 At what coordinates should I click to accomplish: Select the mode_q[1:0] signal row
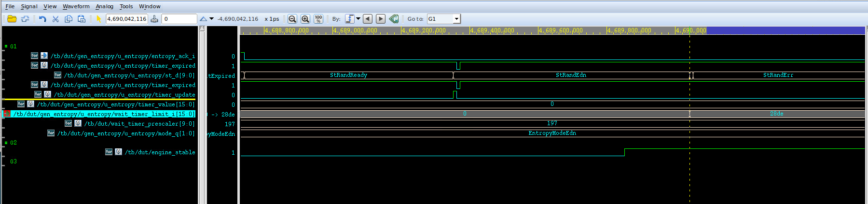pyautogui.click(x=126, y=133)
